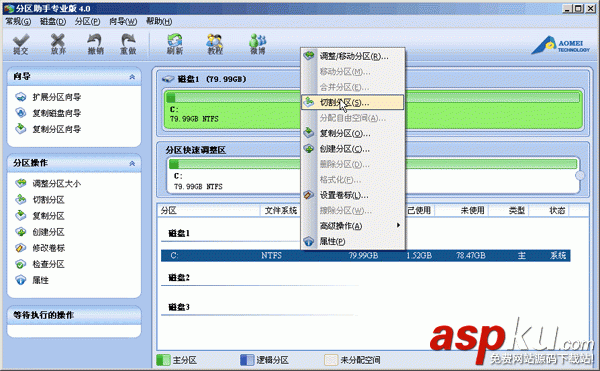
Task: Choose 创建分区(C) in context menu
Action: click(x=353, y=149)
